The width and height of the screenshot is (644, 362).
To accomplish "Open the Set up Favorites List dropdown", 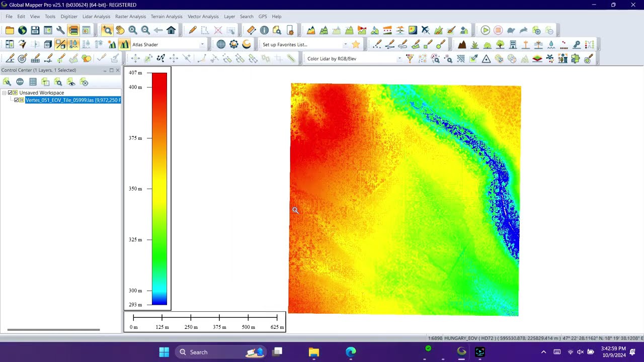I will [345, 45].
